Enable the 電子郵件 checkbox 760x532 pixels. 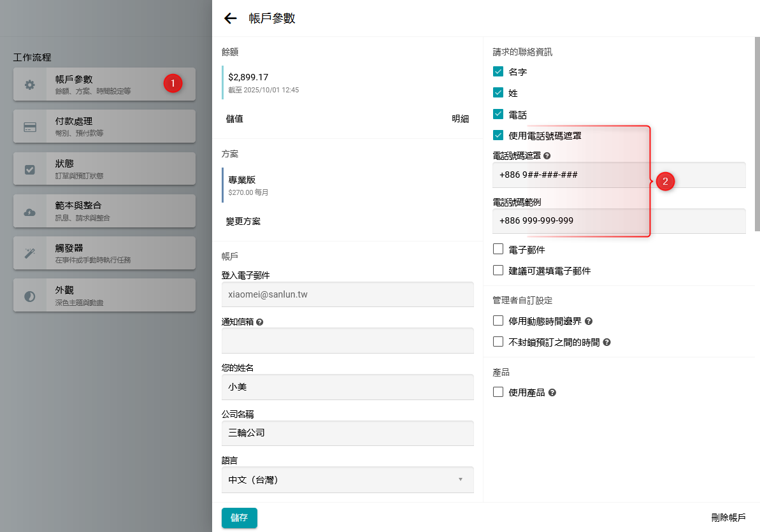498,249
